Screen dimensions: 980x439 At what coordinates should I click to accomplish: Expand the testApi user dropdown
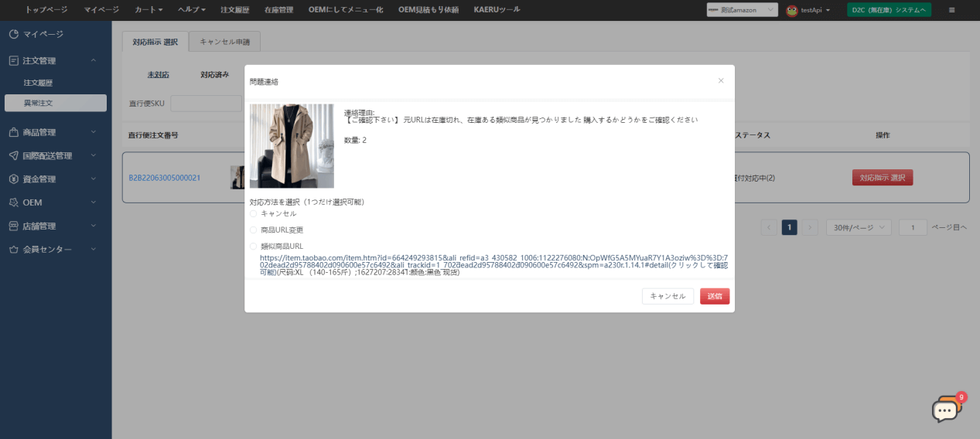click(809, 10)
